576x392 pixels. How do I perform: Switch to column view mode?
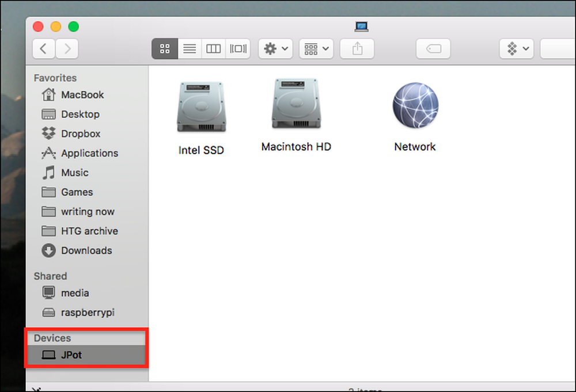(x=214, y=49)
